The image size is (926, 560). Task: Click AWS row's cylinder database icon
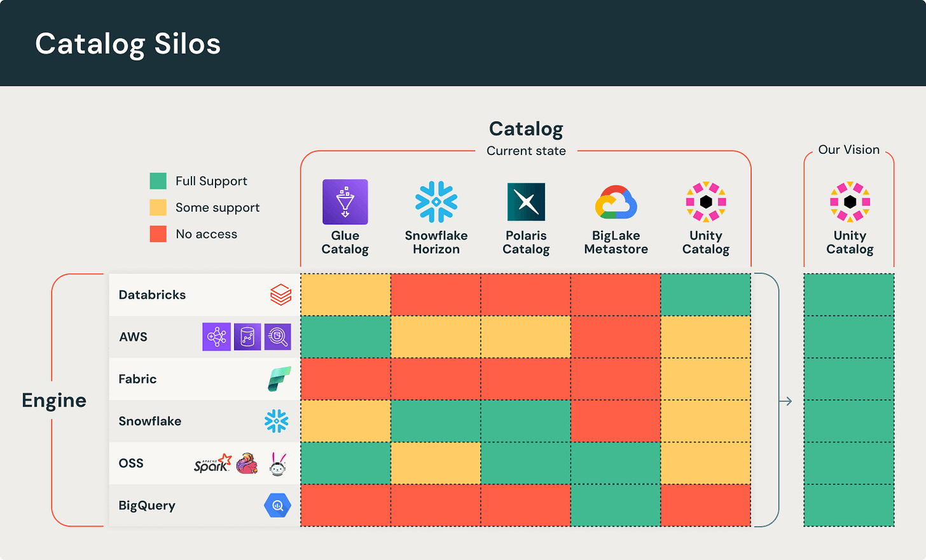click(247, 337)
